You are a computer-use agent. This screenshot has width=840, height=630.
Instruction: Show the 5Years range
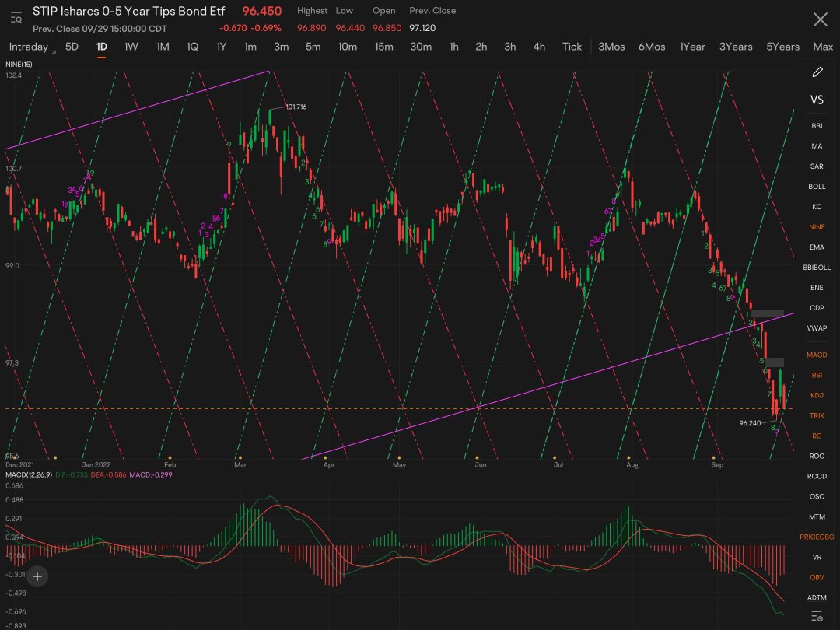tap(782, 47)
